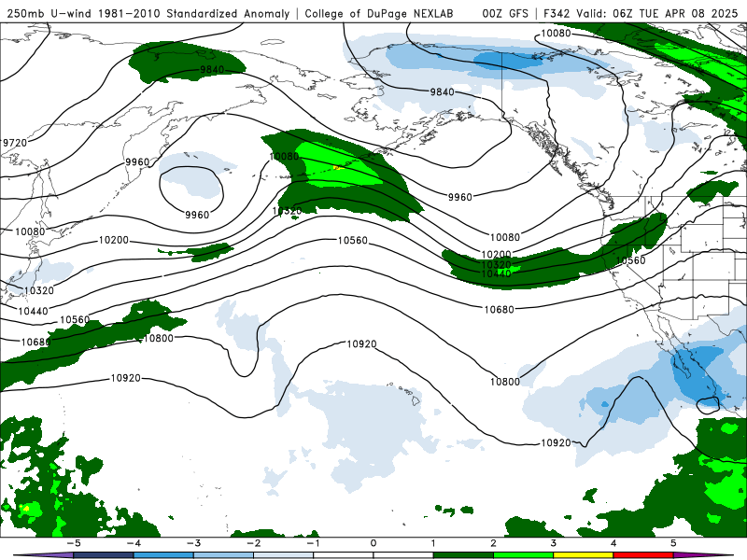Pick the dark navy -5 to -4 colorbar segment
The image size is (747, 560).
coord(104,555)
